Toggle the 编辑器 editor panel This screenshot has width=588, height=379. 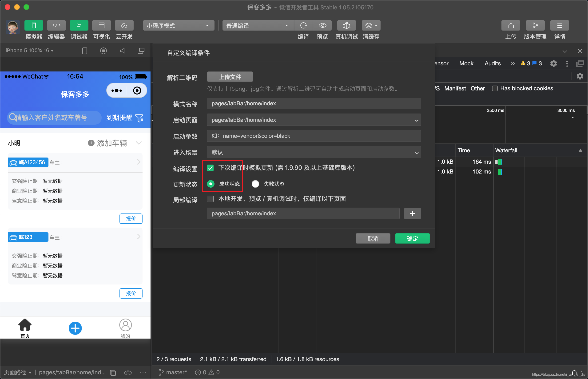(x=56, y=25)
